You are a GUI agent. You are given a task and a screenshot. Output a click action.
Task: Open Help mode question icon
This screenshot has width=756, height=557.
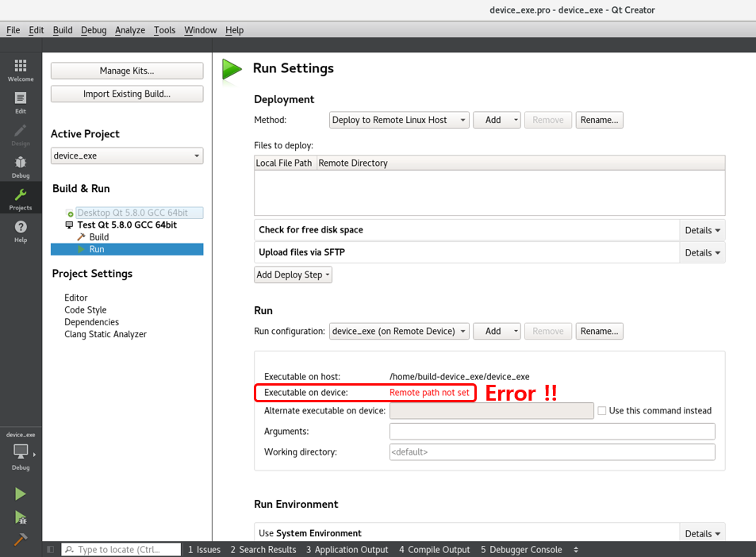click(21, 227)
